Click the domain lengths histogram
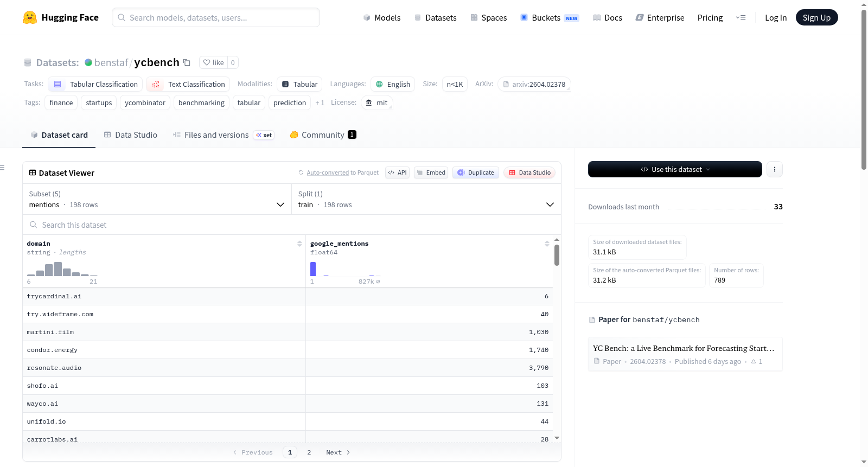This screenshot has width=868, height=467. (x=62, y=269)
